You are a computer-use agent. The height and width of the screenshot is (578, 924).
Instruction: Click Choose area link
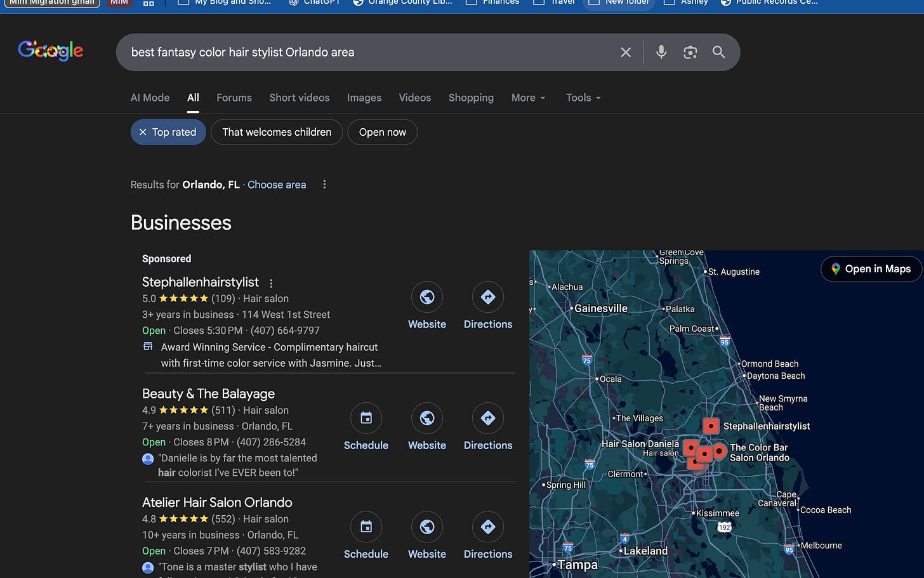(277, 185)
